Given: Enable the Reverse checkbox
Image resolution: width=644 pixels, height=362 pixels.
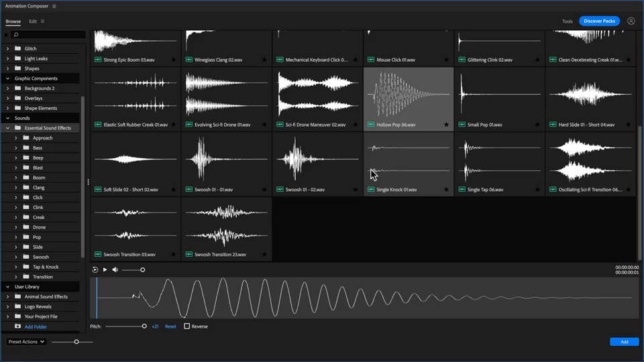Looking at the screenshot, I should tap(187, 326).
